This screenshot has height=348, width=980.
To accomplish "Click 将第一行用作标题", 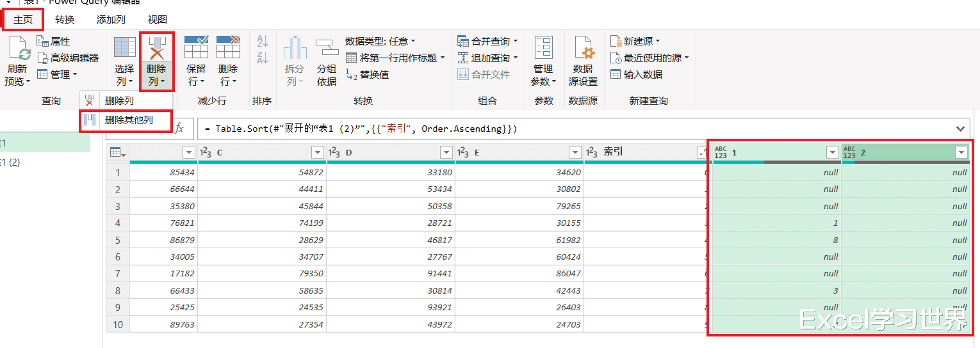I will (395, 58).
